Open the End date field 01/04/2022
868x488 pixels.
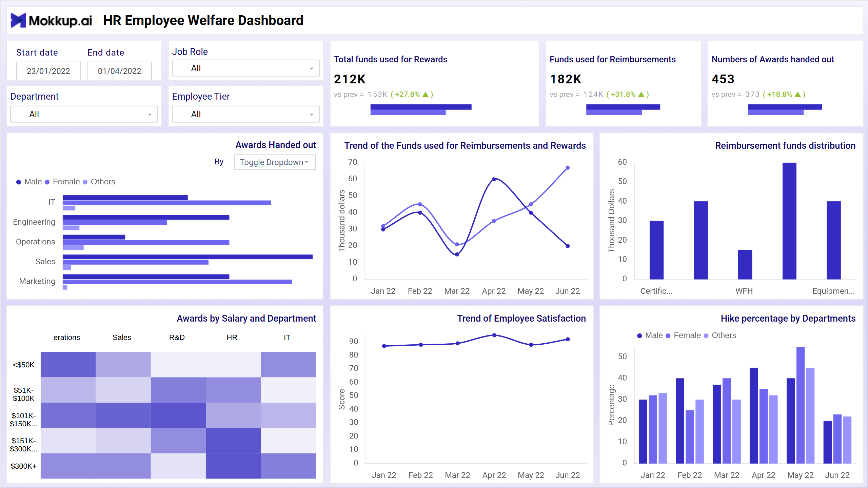click(x=120, y=71)
